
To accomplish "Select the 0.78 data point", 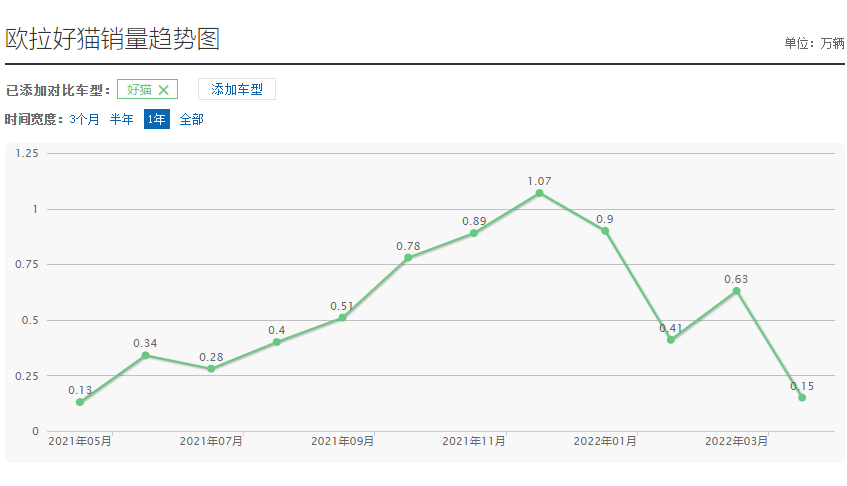I will 408,258.
